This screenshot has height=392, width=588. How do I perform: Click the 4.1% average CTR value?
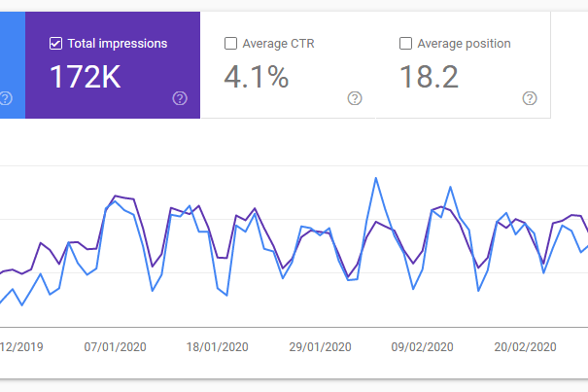point(257,78)
